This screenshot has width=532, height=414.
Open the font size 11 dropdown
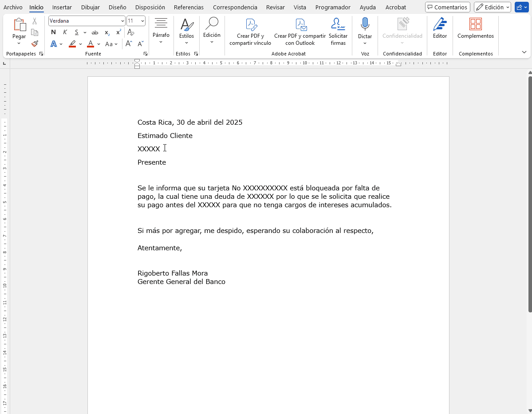click(x=142, y=21)
